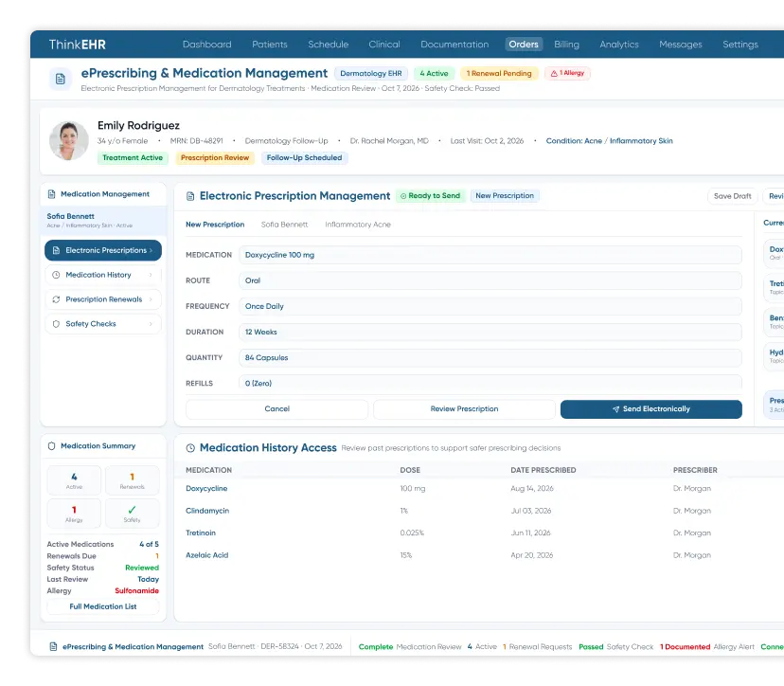Click the Frequency field showing Once Daily

490,306
